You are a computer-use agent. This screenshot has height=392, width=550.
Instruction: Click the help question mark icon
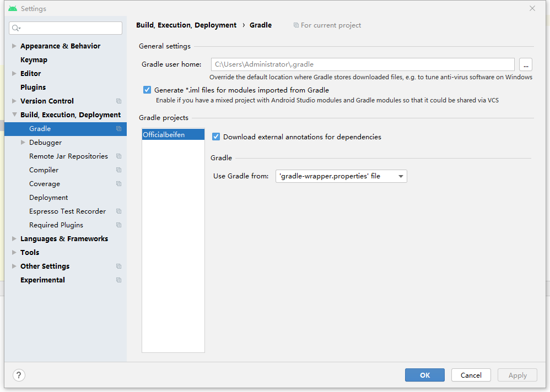[x=18, y=375]
